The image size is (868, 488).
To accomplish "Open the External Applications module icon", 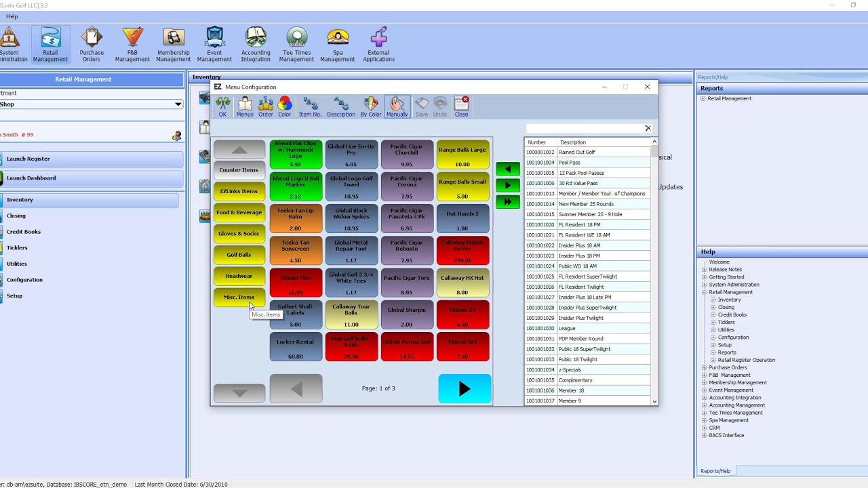I will (x=378, y=45).
